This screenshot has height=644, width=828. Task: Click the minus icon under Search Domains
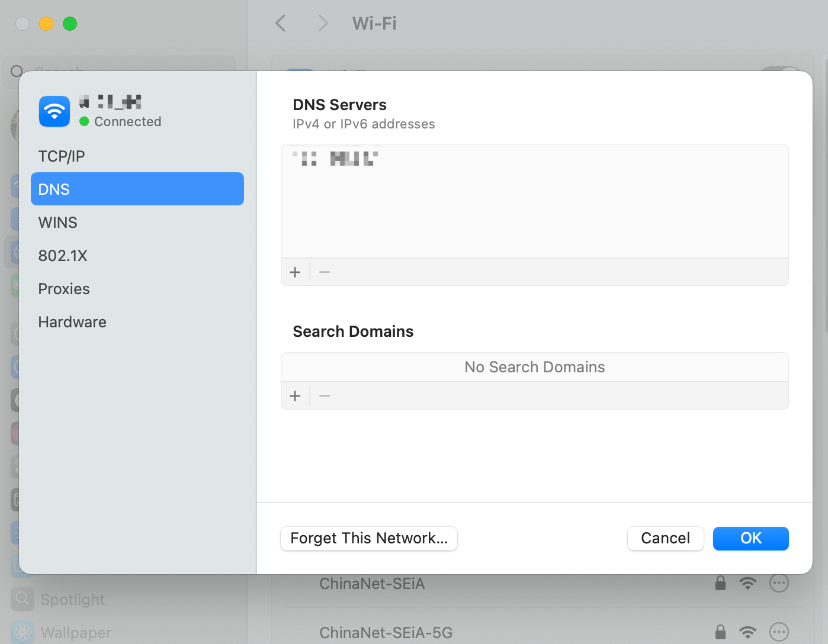pos(324,395)
